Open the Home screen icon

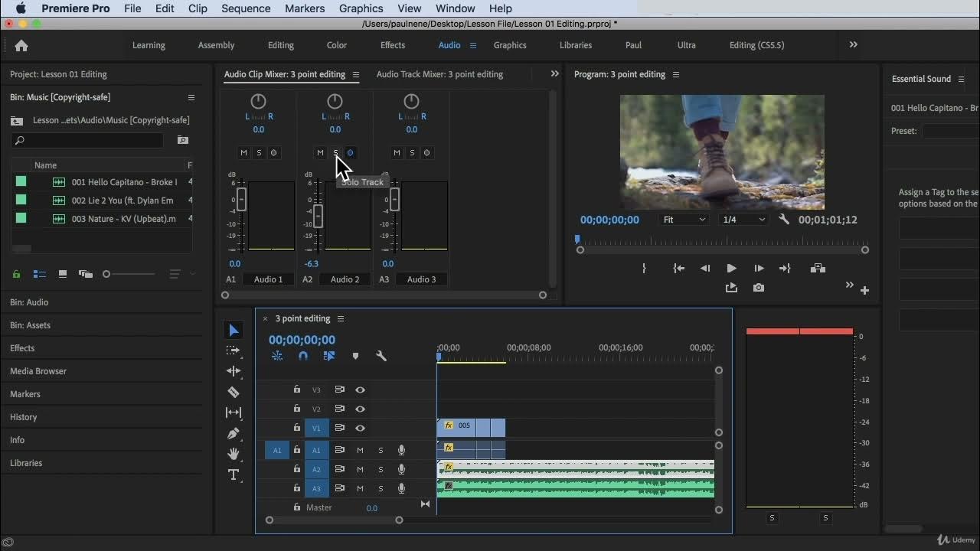click(21, 45)
